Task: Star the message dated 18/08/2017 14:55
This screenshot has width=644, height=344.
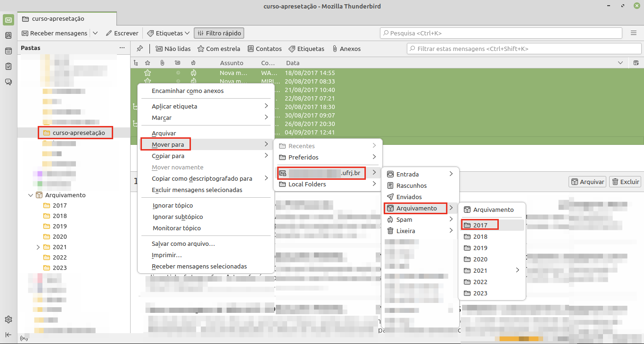Action: tap(148, 73)
